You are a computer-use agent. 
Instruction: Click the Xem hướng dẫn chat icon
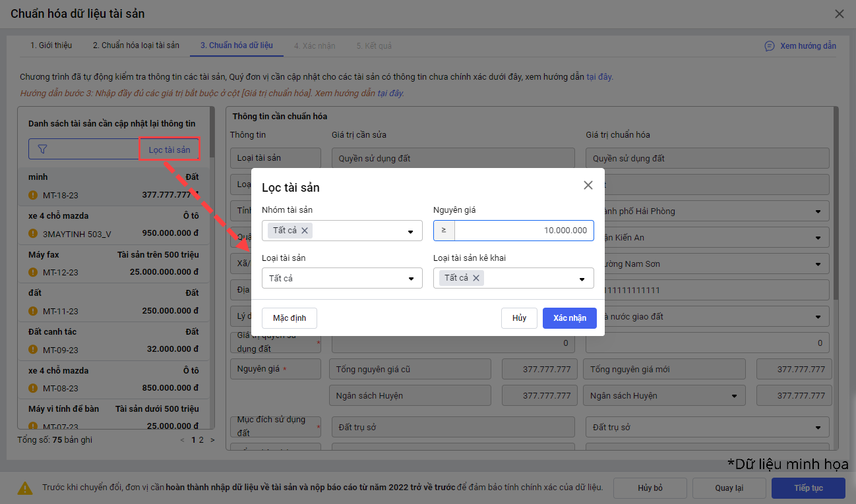(x=769, y=46)
